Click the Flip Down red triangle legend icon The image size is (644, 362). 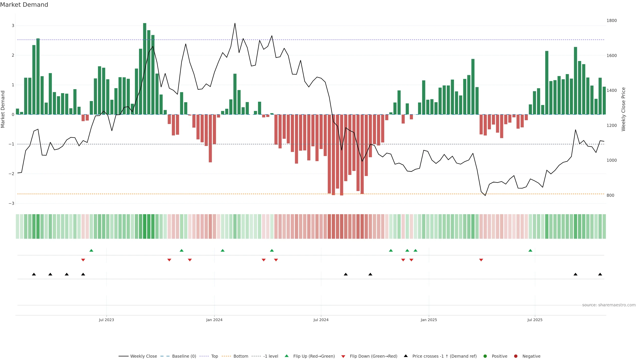pyautogui.click(x=343, y=356)
